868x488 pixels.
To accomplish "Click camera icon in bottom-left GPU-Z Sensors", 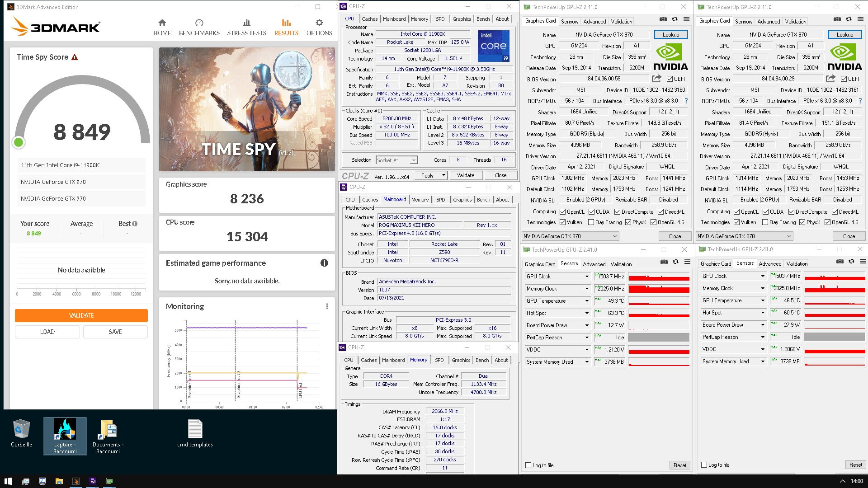I will 664,262.
